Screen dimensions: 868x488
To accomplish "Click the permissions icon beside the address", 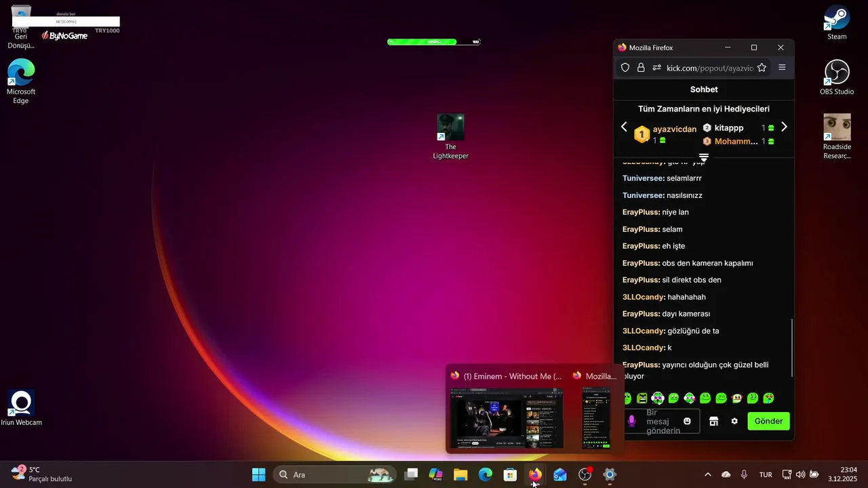I will coord(656,68).
